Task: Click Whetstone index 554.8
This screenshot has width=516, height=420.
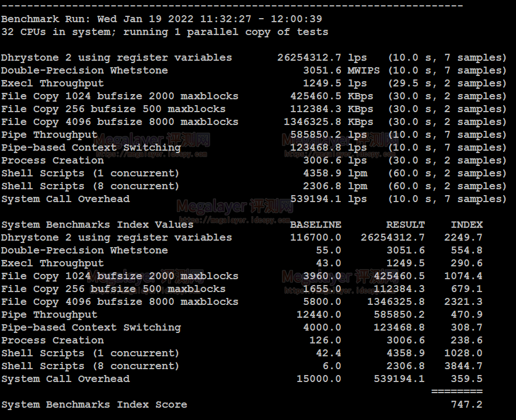Action: click(466, 251)
